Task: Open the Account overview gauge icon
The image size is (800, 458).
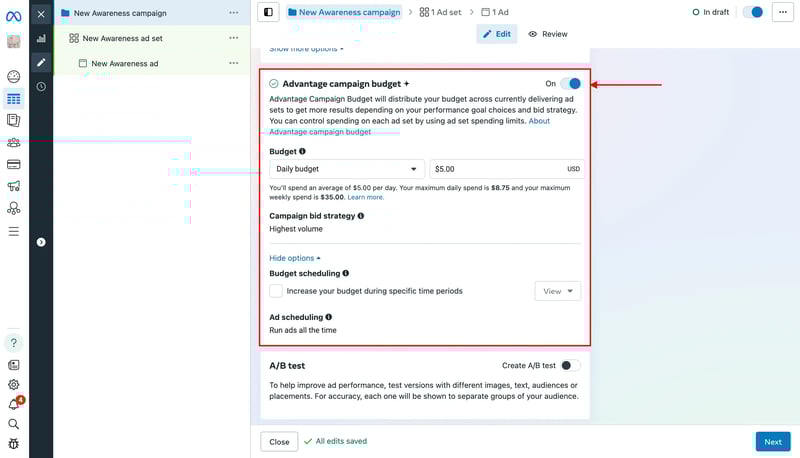Action: click(14, 77)
